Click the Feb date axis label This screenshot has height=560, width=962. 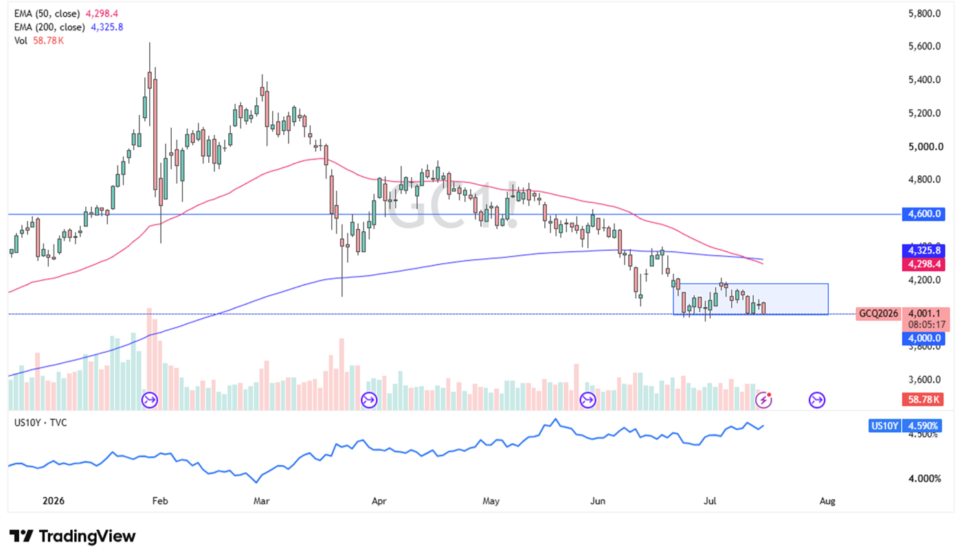tap(159, 502)
